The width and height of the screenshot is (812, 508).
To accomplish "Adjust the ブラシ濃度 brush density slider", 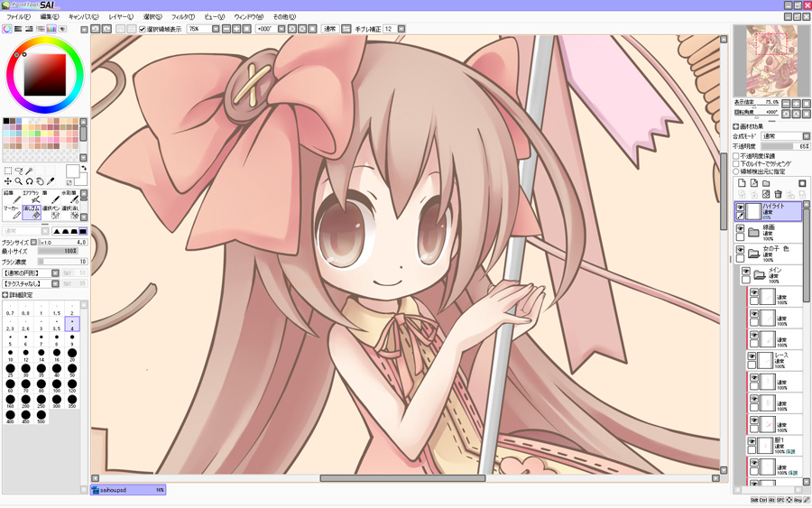I will point(62,262).
